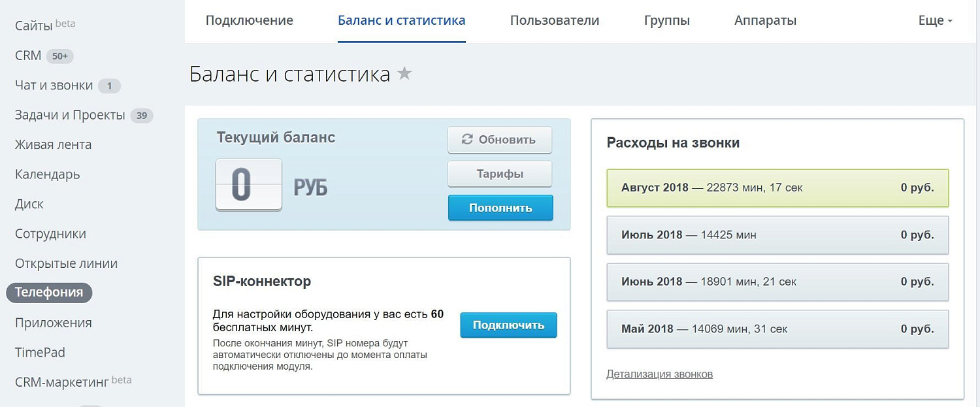The image size is (980, 407).
Task: Expand the Июль 2018 call expenses row
Action: 777,235
